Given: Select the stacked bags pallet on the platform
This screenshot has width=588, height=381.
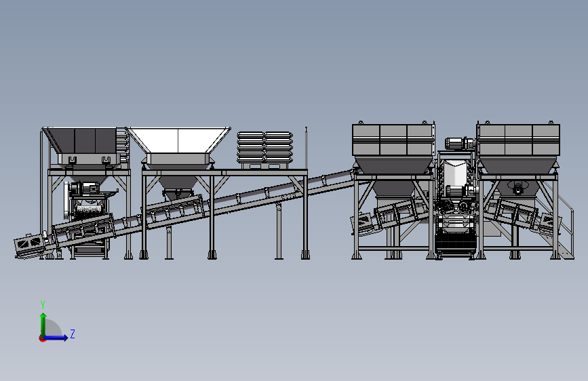Looking at the screenshot, I should pos(264,150).
